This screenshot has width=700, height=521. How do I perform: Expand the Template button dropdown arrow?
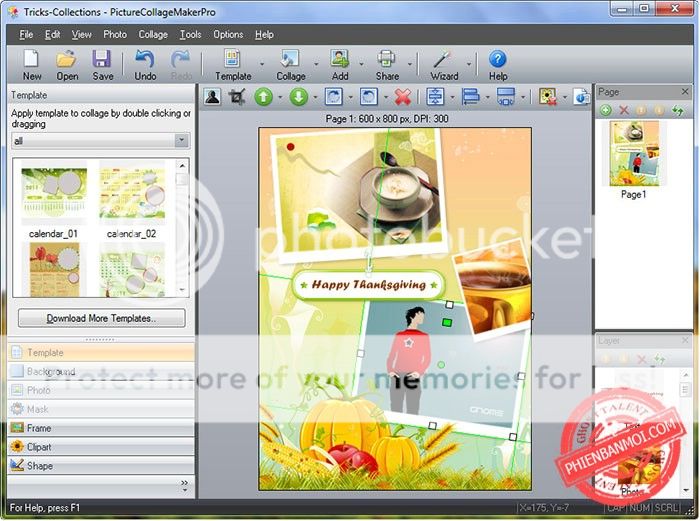pyautogui.click(x=262, y=64)
